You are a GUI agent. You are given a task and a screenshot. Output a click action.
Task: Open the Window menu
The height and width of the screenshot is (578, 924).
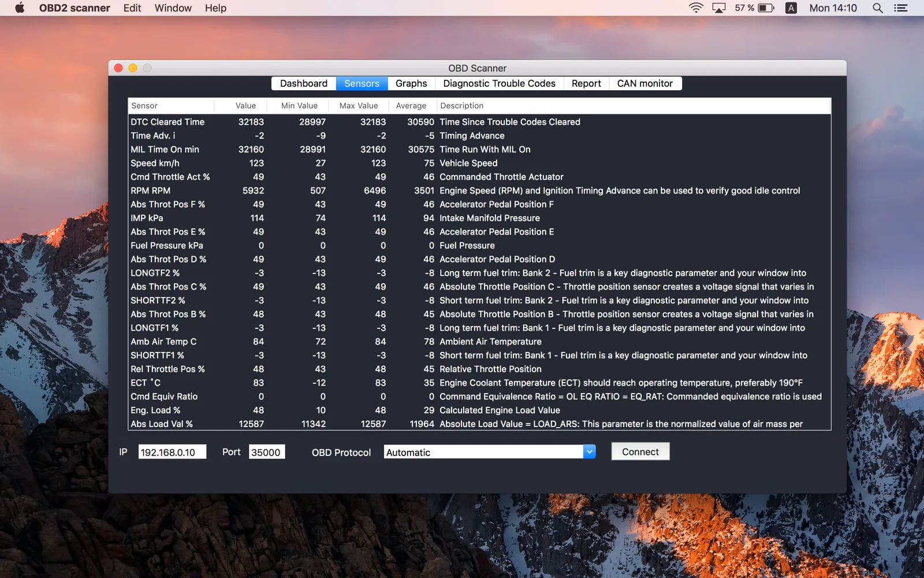point(173,8)
